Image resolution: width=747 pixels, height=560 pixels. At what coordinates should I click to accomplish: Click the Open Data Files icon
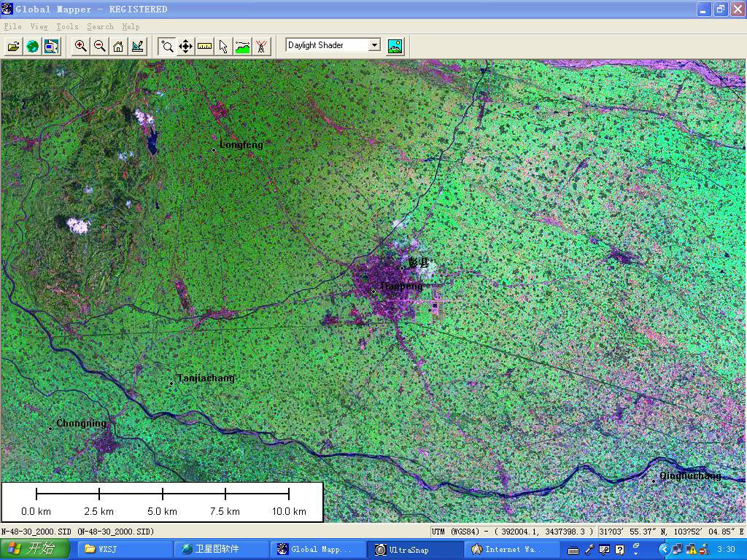click(13, 47)
